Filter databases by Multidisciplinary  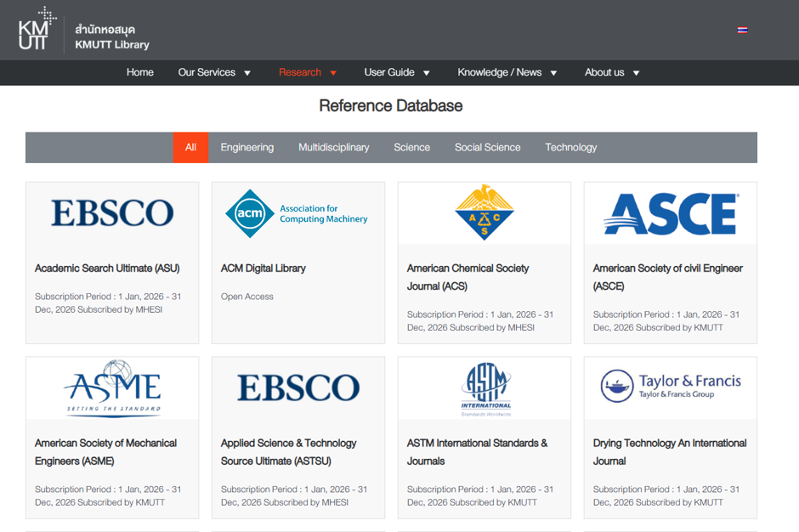coord(334,147)
